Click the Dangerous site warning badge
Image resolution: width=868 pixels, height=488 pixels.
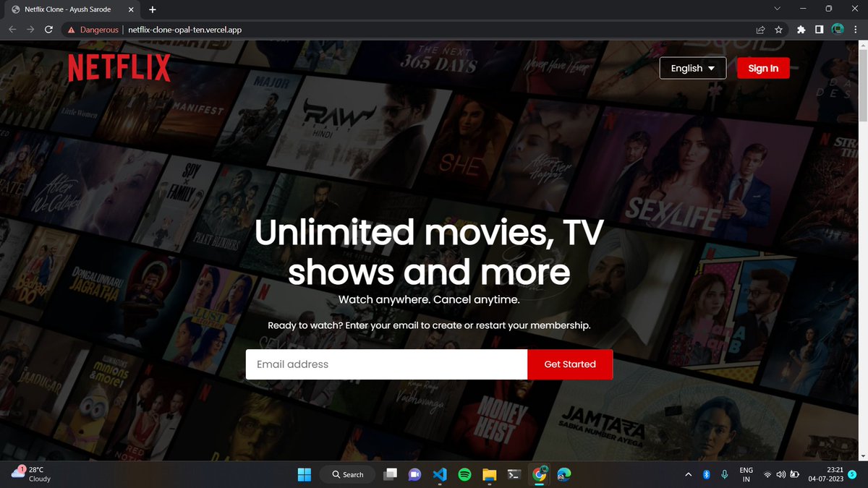[92, 30]
